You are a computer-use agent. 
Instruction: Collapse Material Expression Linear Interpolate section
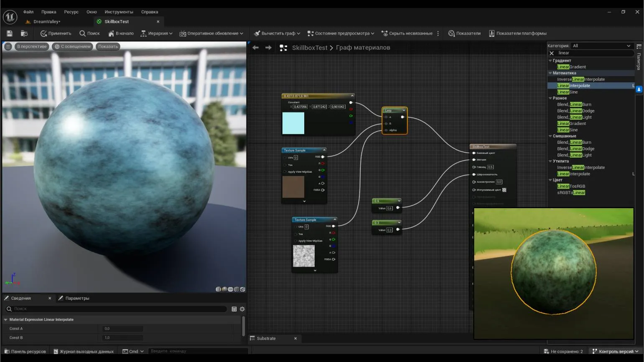click(5, 319)
